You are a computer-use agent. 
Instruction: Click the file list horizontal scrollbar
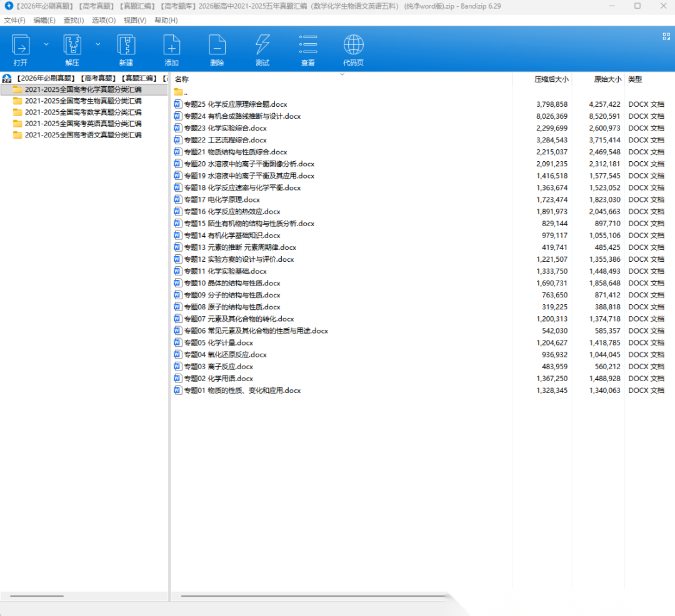(312, 595)
